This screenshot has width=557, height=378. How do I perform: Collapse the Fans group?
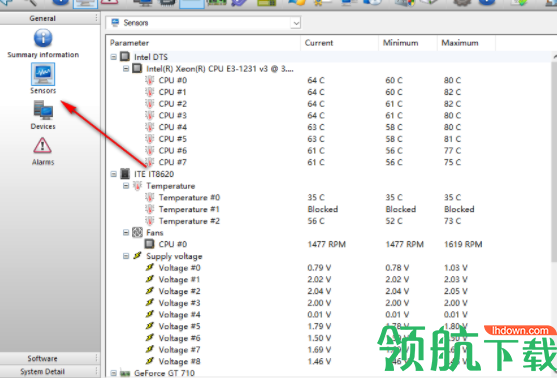click(126, 233)
